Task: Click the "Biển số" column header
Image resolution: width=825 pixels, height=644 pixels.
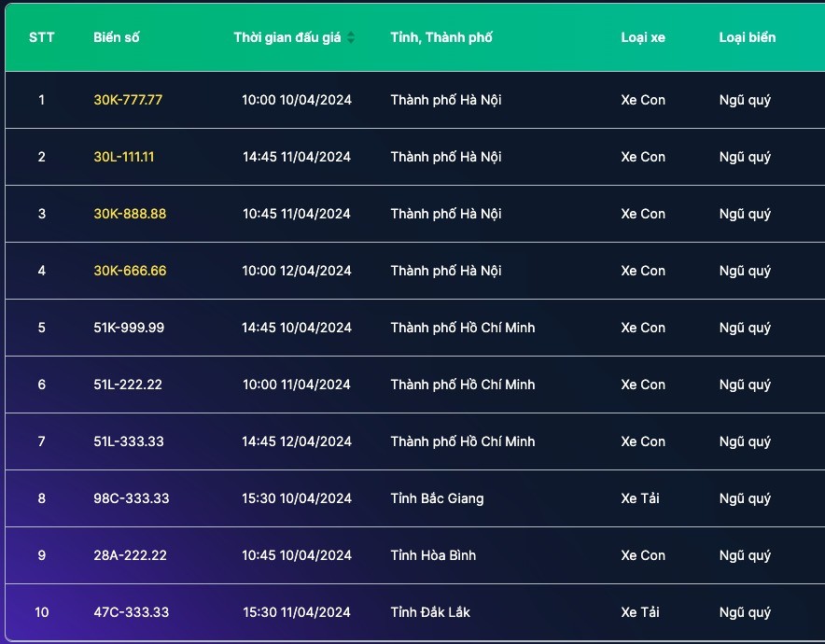Action: (x=117, y=37)
